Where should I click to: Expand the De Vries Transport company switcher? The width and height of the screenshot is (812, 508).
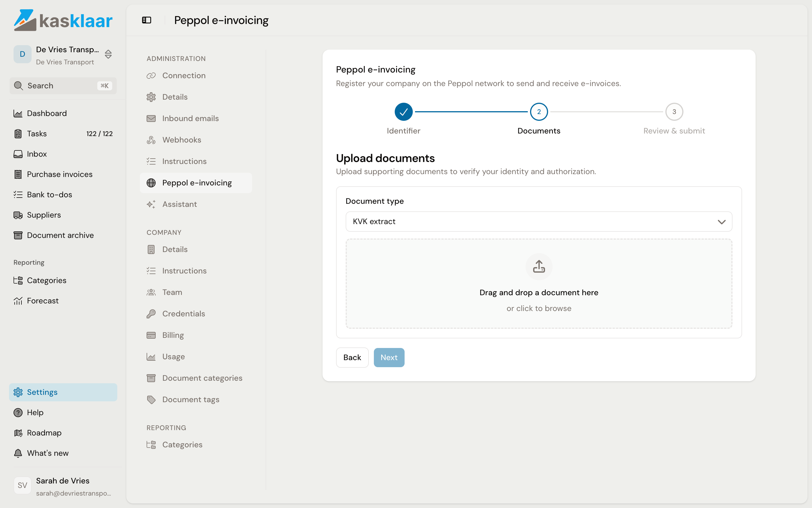coord(63,54)
